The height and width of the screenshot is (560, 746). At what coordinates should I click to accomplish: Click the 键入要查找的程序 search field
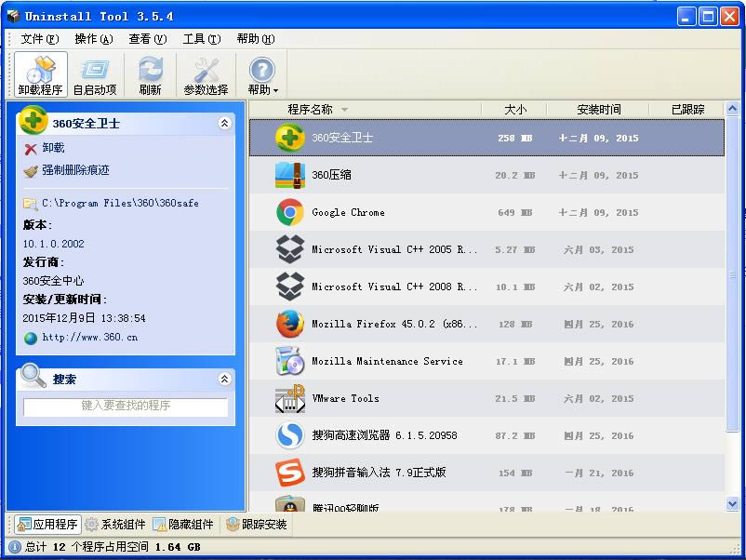coord(126,407)
